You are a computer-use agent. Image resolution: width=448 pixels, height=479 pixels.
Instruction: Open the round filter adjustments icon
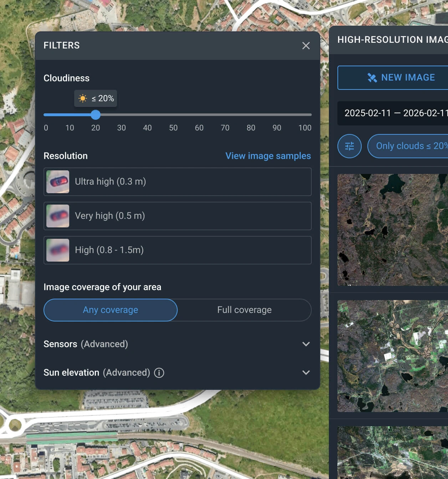pyautogui.click(x=349, y=146)
